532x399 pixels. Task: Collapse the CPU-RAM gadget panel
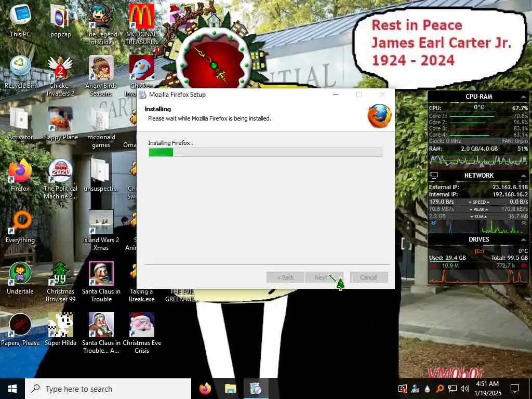point(523,97)
